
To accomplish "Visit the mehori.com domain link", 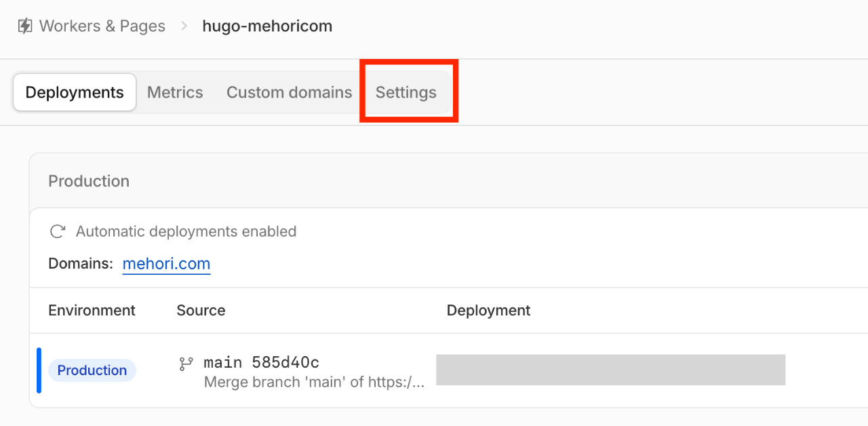I will click(x=166, y=264).
